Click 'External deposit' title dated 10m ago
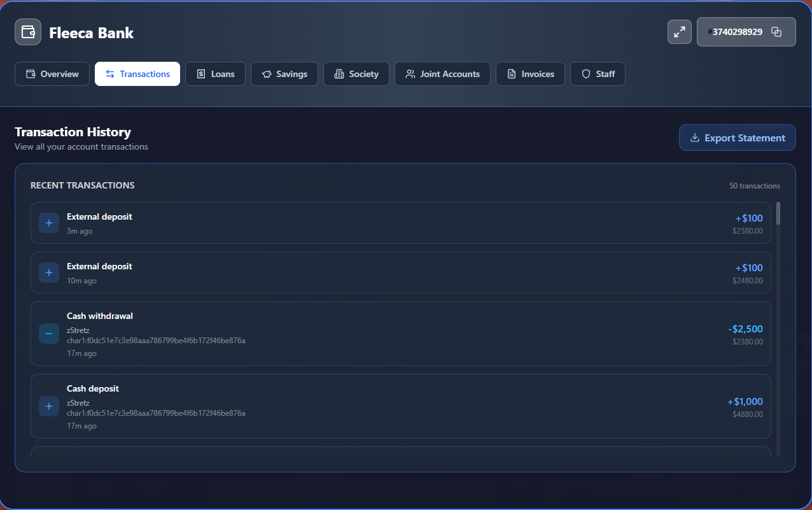 99,266
